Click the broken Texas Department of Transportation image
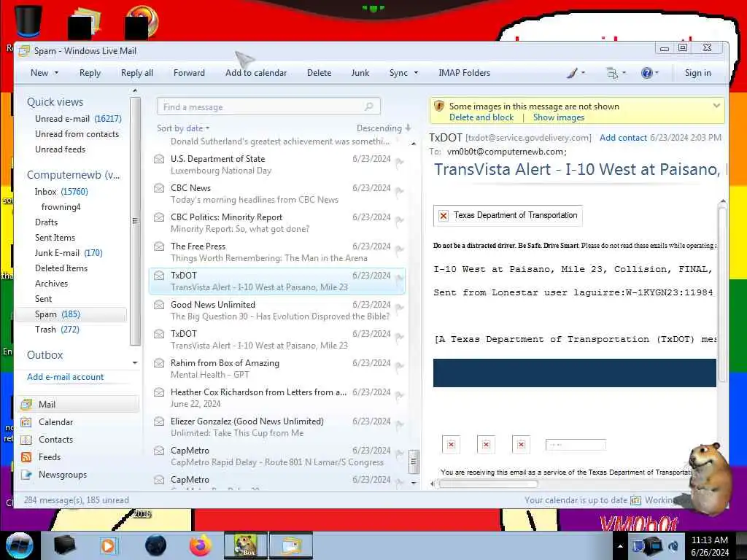Viewport: 747px width, 560px height. click(x=508, y=216)
